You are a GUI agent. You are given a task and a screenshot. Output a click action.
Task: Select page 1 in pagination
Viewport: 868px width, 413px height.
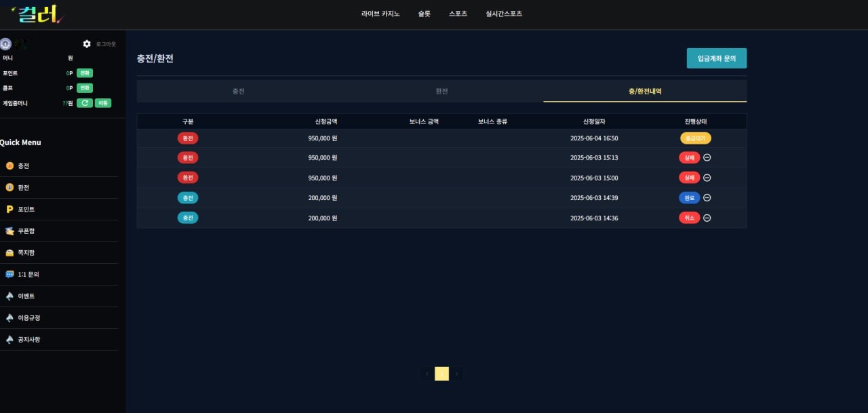tap(441, 374)
